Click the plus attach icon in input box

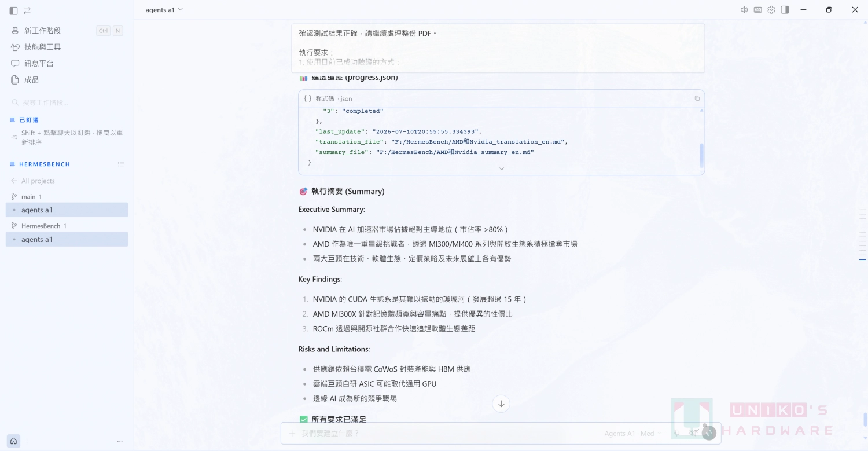(x=292, y=433)
